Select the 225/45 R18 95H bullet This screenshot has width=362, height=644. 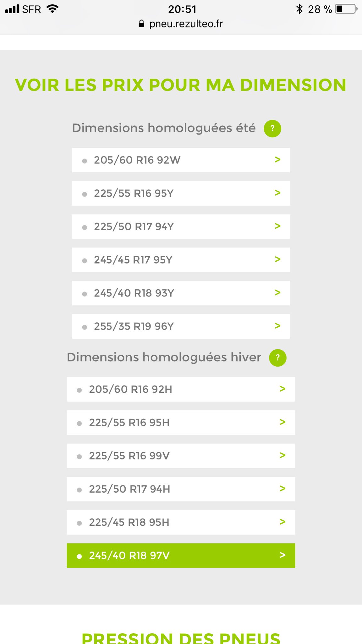pos(80,523)
